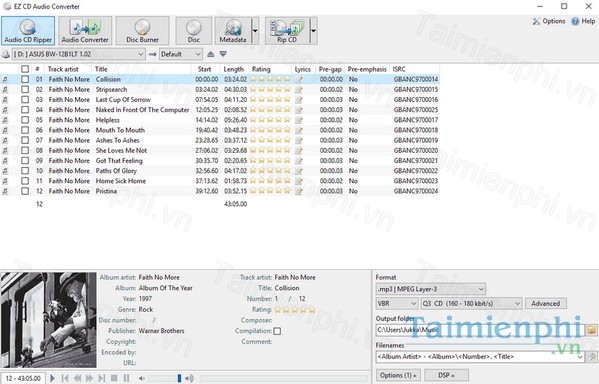The height and width of the screenshot is (384, 599).
Task: Open the Options (1) button menu
Action: [x=398, y=375]
